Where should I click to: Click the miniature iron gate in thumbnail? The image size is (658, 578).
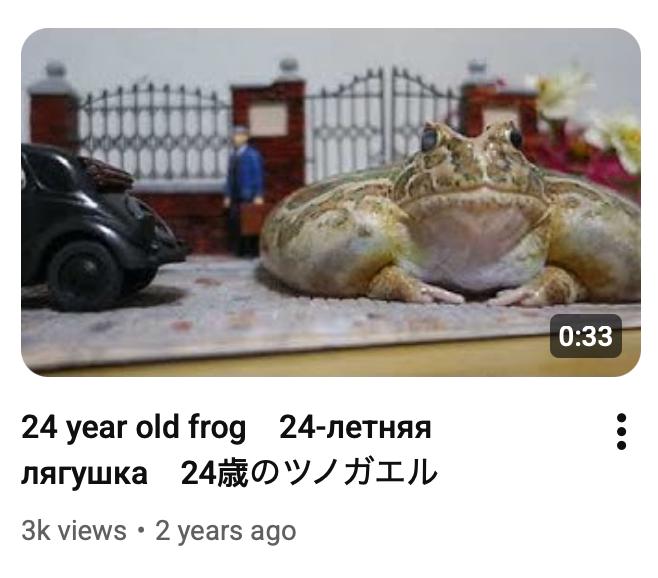click(x=384, y=120)
